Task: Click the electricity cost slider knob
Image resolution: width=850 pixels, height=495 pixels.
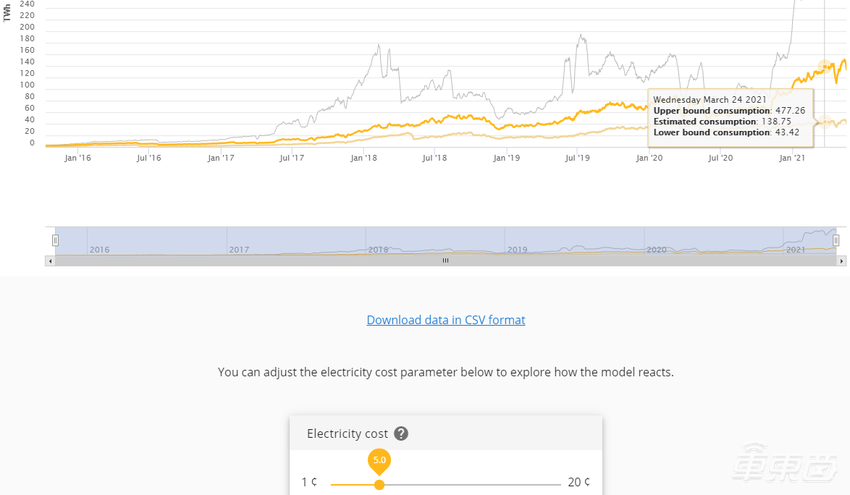Action: (379, 484)
